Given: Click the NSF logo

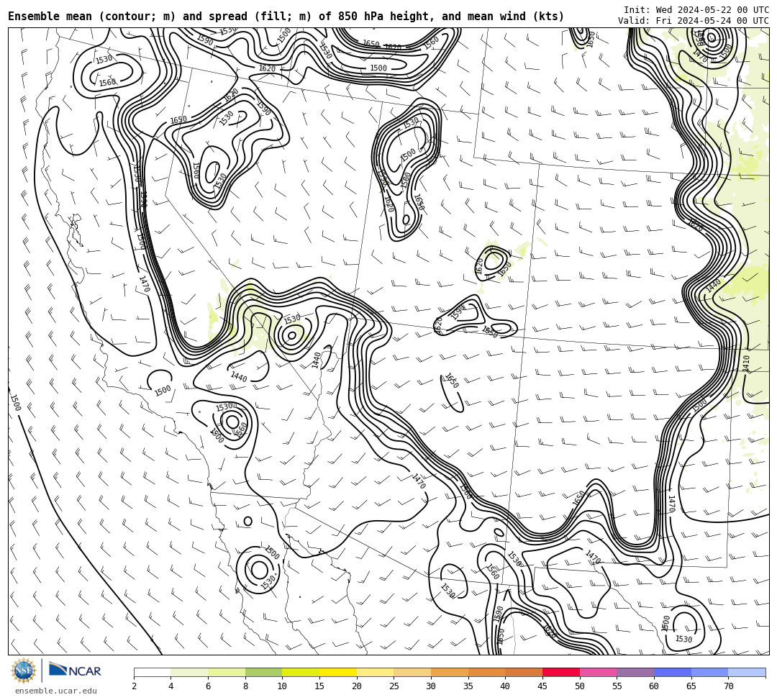Looking at the screenshot, I should coord(23,671).
